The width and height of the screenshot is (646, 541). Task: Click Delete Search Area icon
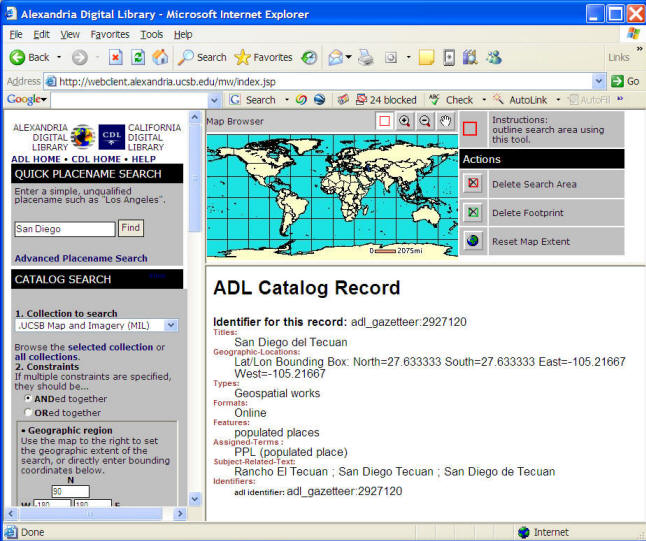tap(473, 183)
